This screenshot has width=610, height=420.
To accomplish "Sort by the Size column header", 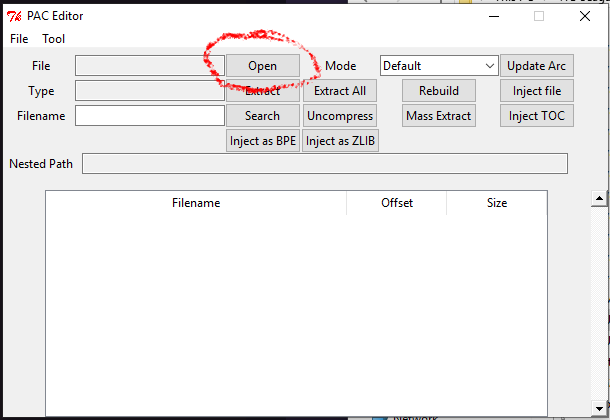I will tap(497, 203).
